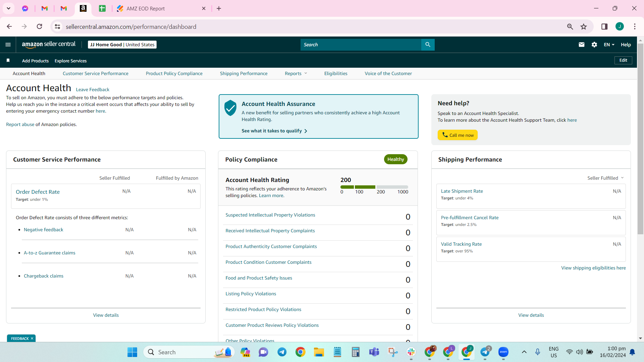The image size is (644, 362).
Task: Toggle the browser side panel
Action: point(604,26)
